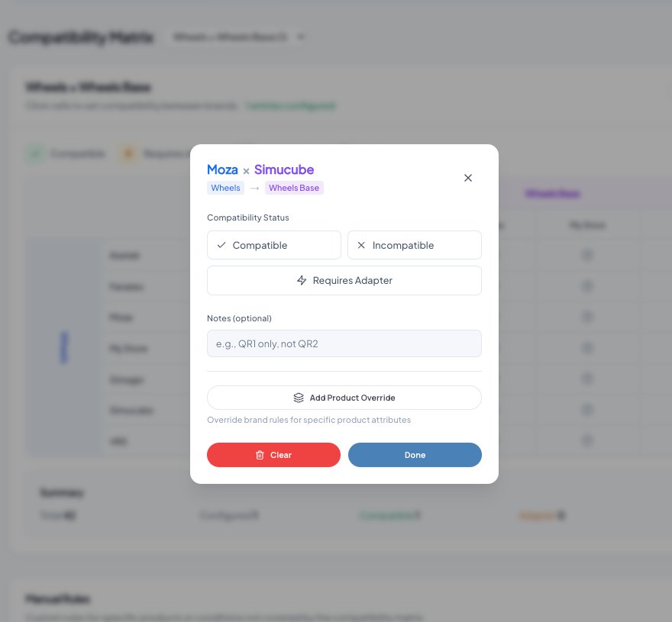Click the X icon on the Incompatible option
The image size is (672, 622).
[363, 245]
